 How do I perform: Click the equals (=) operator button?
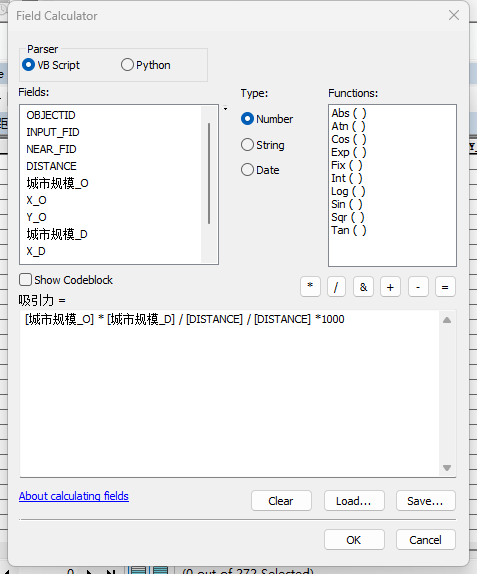(x=445, y=287)
